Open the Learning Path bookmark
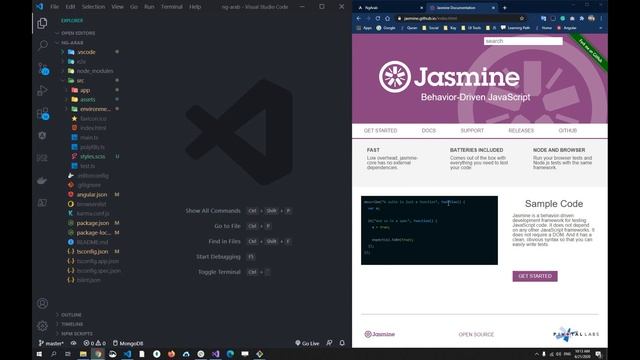Viewport: 640px width, 360px height. tap(515, 28)
